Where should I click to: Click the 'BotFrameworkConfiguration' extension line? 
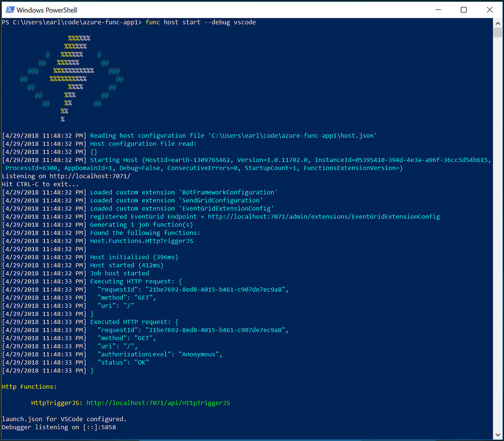pos(140,192)
